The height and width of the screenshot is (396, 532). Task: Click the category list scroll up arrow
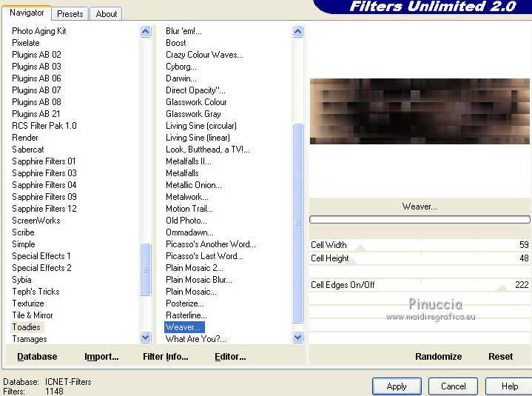(x=146, y=32)
